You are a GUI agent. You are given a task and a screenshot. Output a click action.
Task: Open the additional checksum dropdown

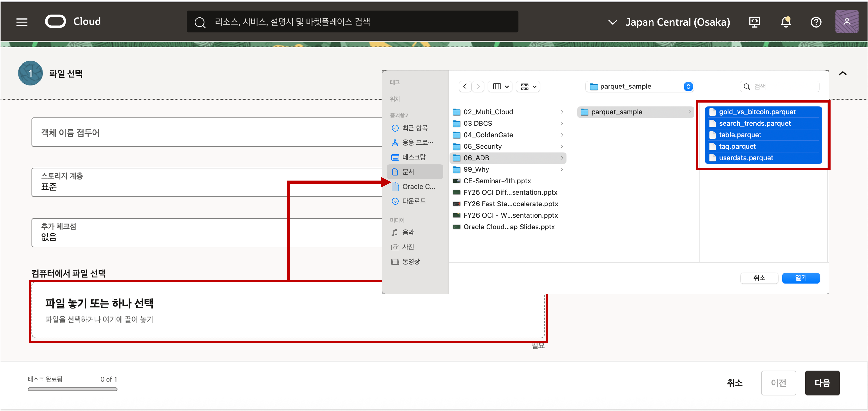pos(207,232)
